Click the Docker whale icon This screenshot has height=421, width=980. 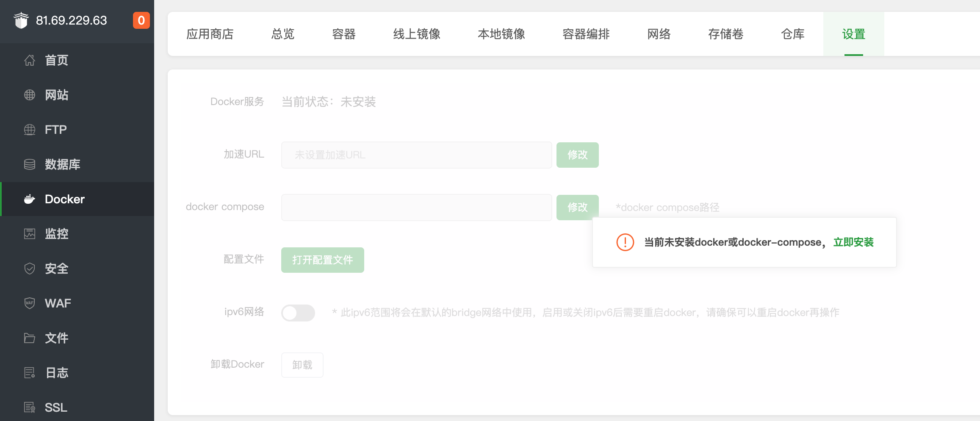[30, 199]
